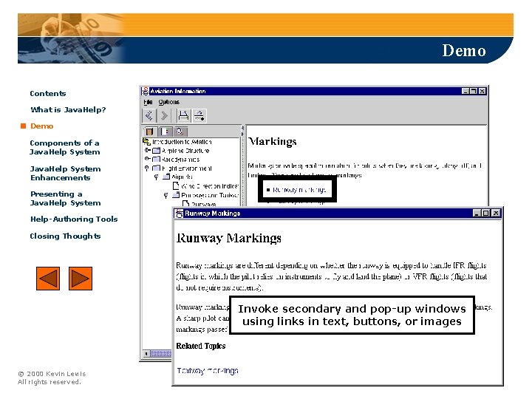Go to What is JavaHelp? section

click(x=68, y=109)
